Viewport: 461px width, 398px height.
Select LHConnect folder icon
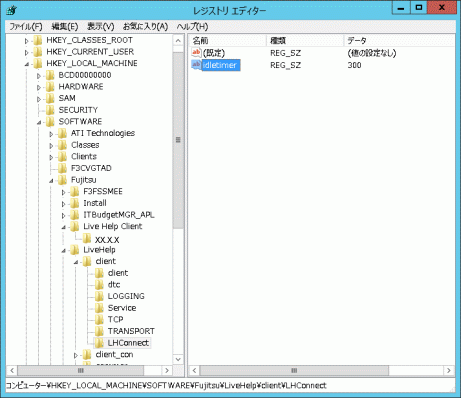(x=100, y=343)
